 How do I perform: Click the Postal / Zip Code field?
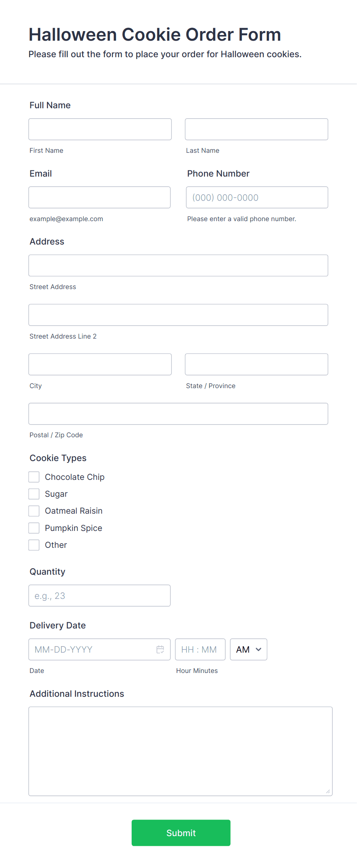click(x=178, y=414)
